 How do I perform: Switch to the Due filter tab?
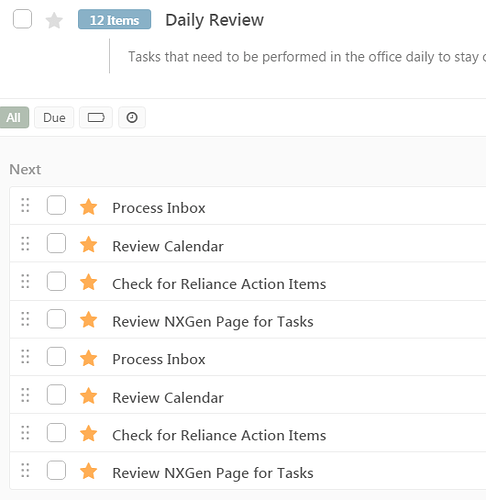pyautogui.click(x=54, y=117)
